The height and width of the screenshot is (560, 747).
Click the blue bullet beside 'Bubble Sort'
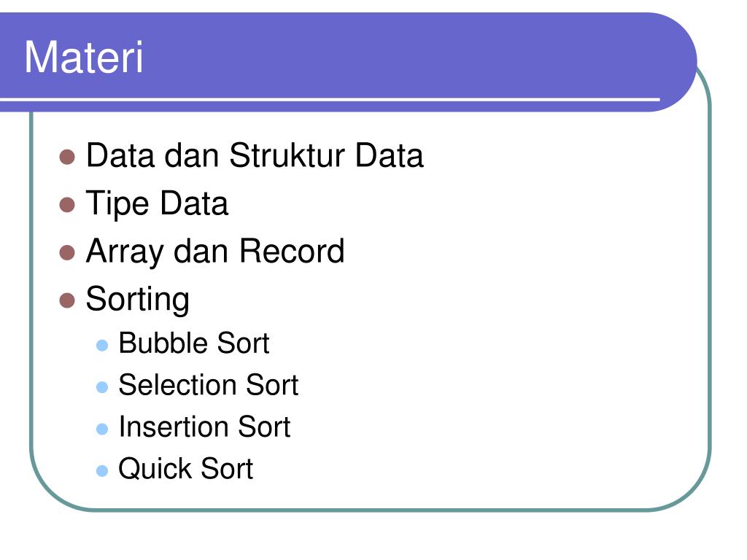point(102,345)
